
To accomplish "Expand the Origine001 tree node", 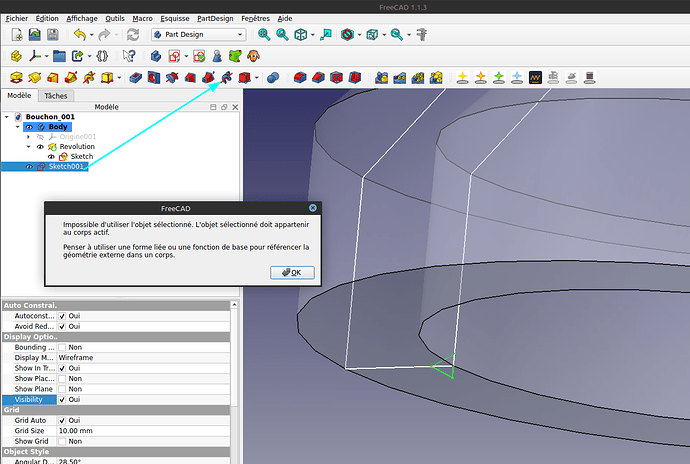I will (29, 137).
